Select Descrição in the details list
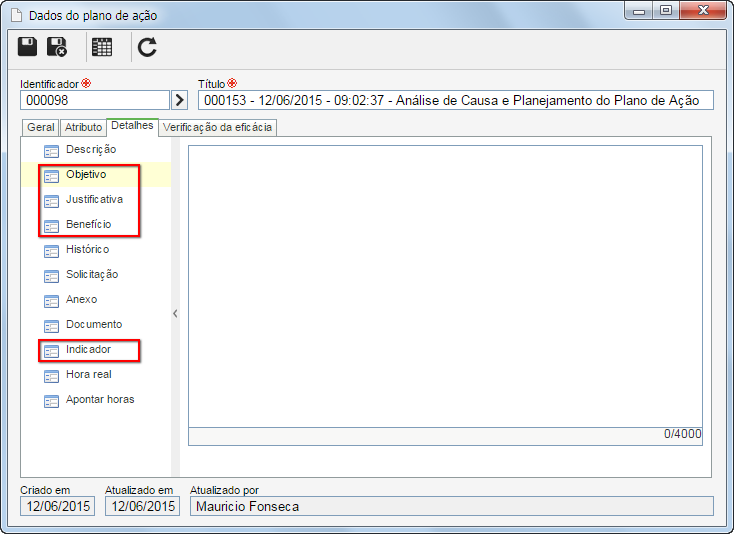This screenshot has width=734, height=534. coord(91,149)
